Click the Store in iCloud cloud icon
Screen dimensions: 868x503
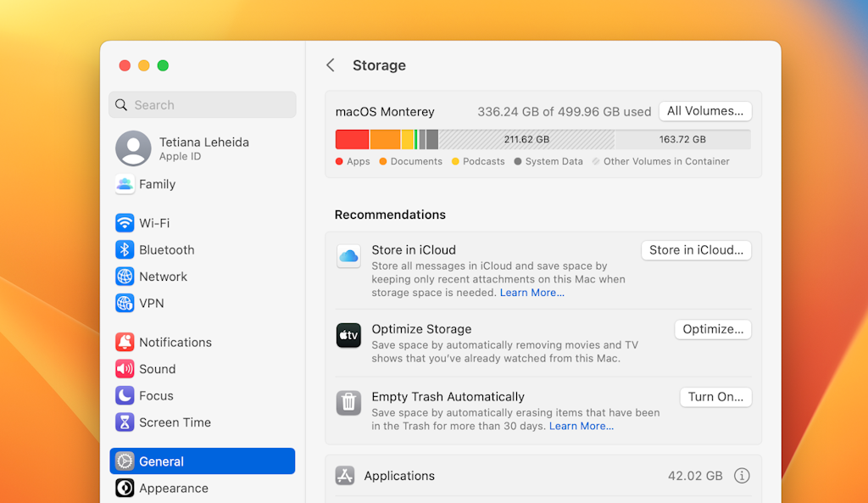[348, 256]
